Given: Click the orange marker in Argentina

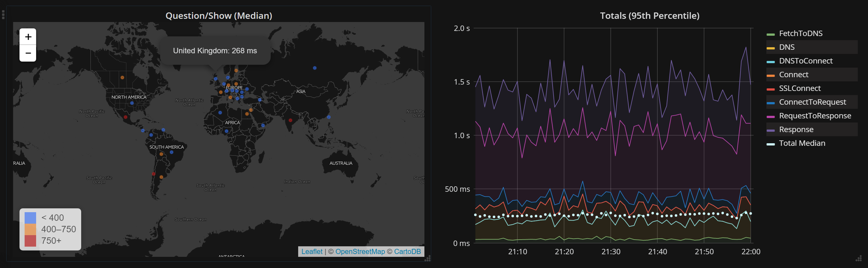Looking at the screenshot, I should [161, 177].
